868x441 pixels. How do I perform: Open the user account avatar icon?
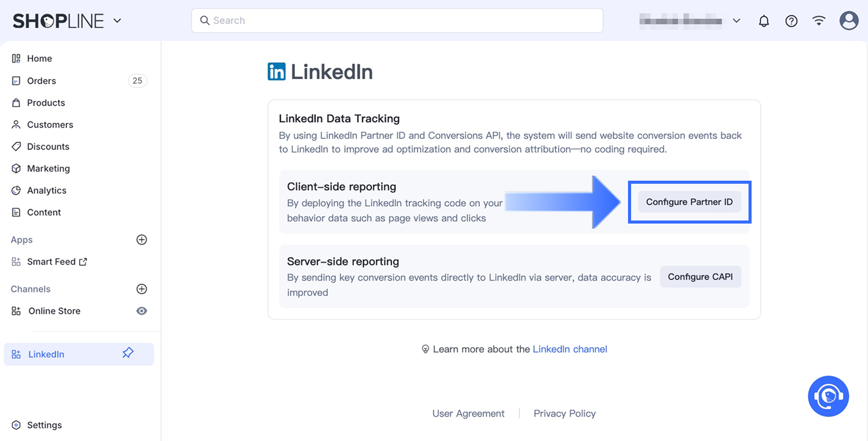(x=849, y=21)
